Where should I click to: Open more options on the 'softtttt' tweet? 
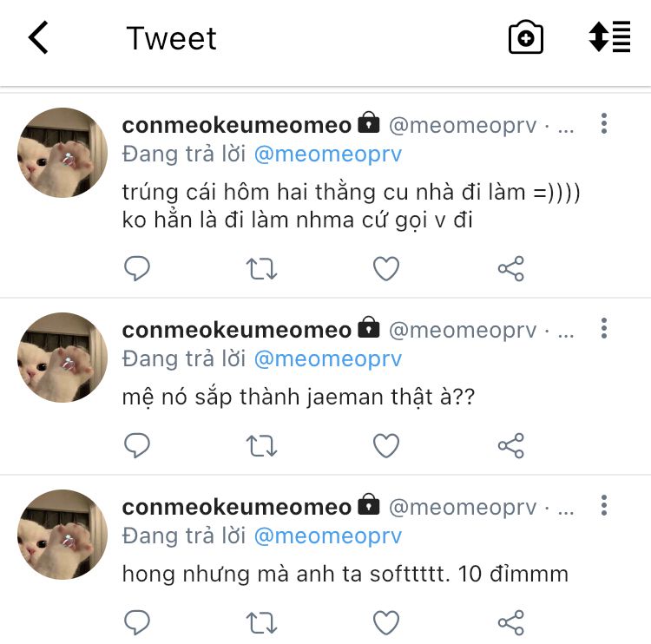[604, 505]
